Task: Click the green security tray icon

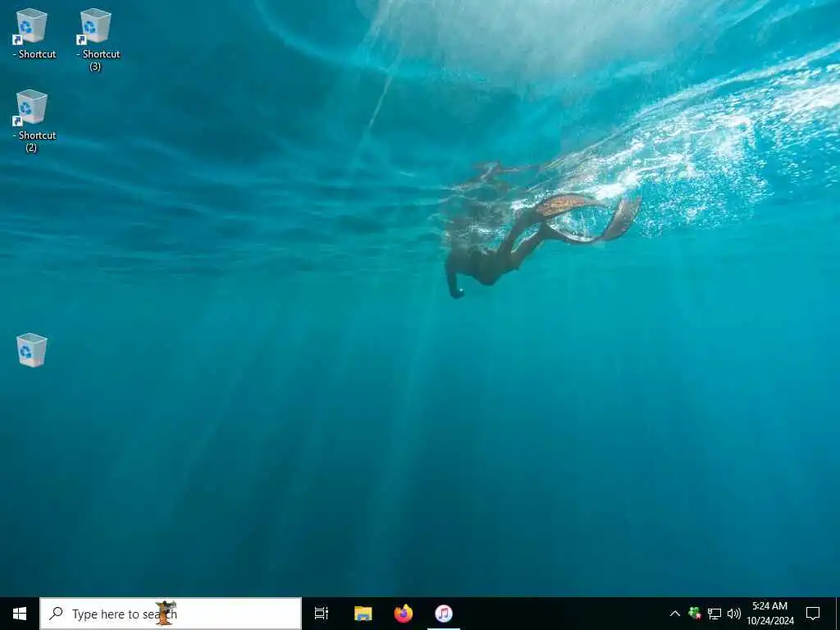Action: [x=695, y=614]
